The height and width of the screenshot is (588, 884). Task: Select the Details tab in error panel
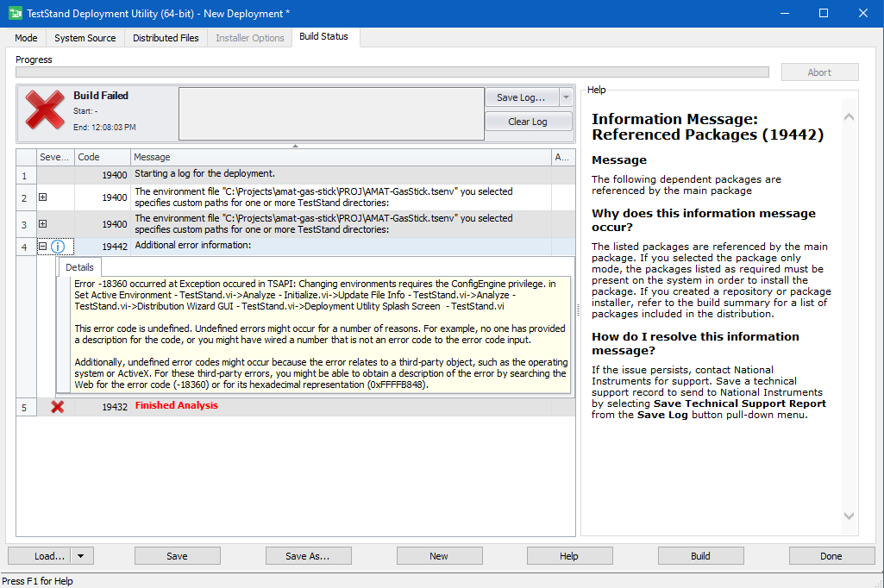79,267
